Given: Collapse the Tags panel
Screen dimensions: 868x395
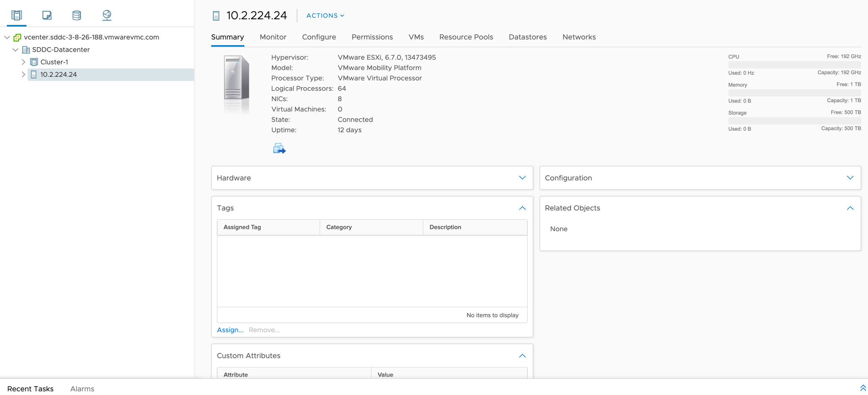Looking at the screenshot, I should click(522, 208).
